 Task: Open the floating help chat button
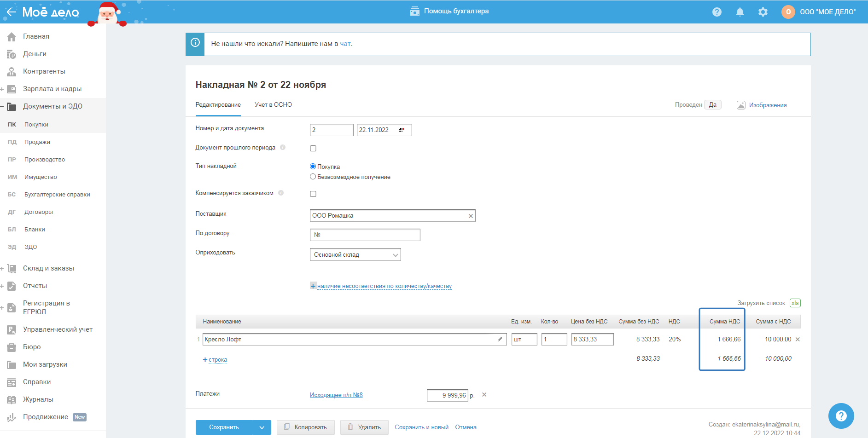841,416
